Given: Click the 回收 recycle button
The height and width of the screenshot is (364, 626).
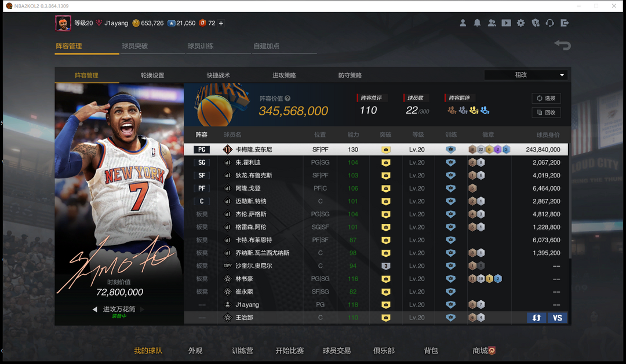Looking at the screenshot, I should point(546,112).
